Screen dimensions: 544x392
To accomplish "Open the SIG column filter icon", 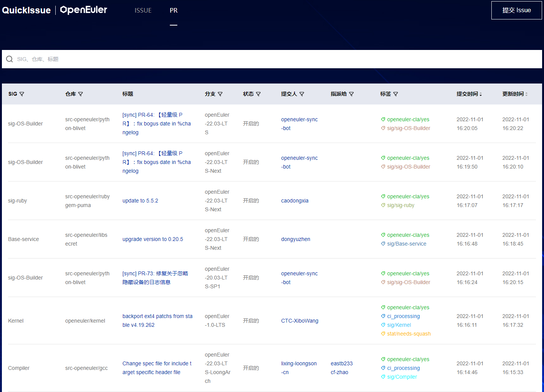I will coord(22,94).
